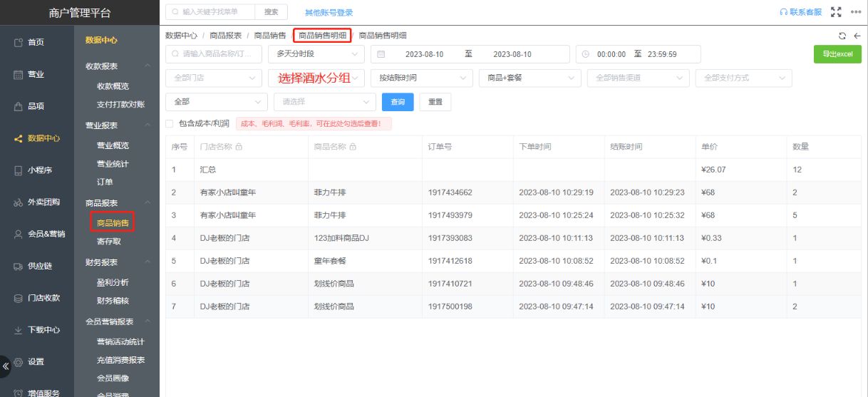This screenshot has height=397, width=868.
Task: Open 充值消费报表 in the submenu
Action: click(120, 360)
